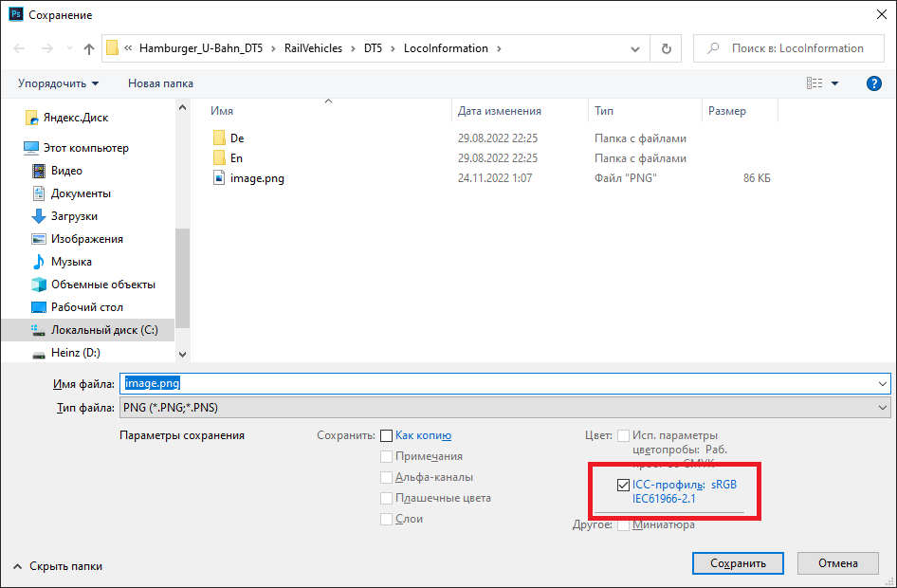
Task: Click the Photoshop icon in title bar
Action: (x=16, y=14)
